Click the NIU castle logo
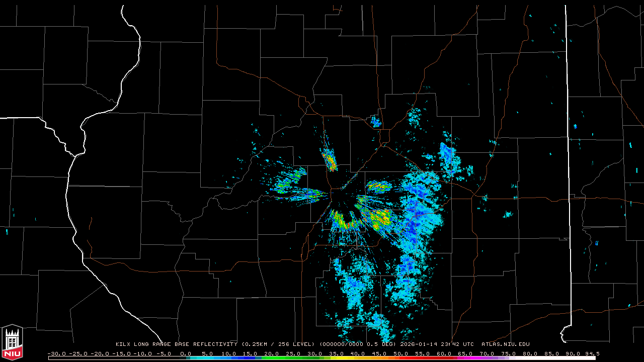644x362 pixels. click(x=12, y=342)
